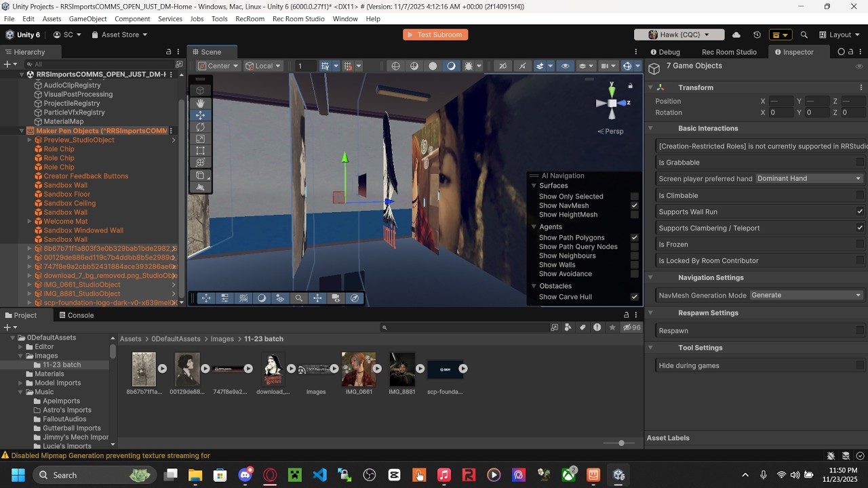Click the compass icon in bottom scene overlay
Image resolution: width=868 pixels, height=488 pixels.
click(354, 298)
